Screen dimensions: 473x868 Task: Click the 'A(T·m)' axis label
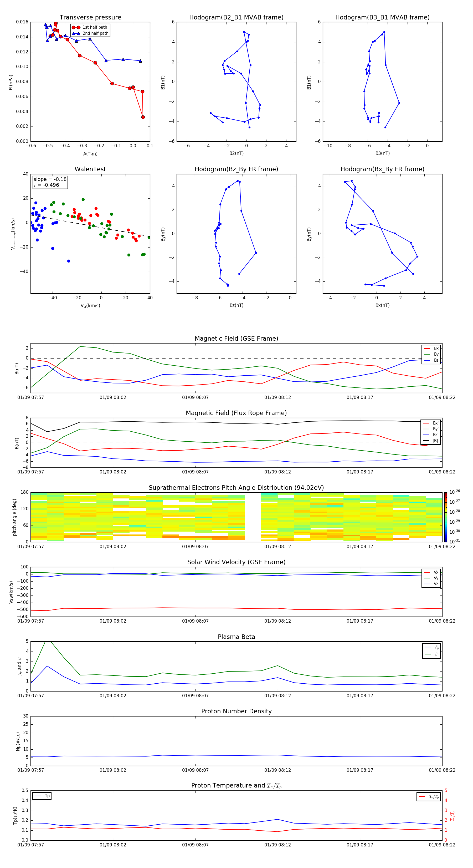click(x=90, y=154)
